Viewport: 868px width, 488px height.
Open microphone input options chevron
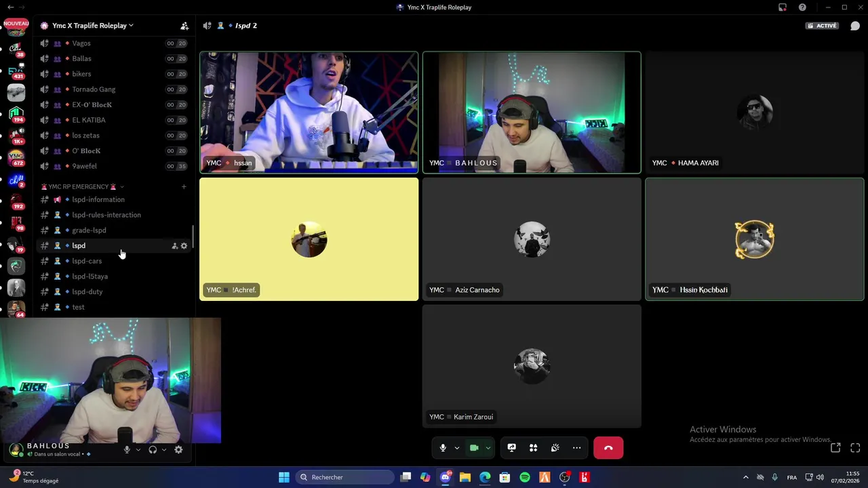point(457,448)
